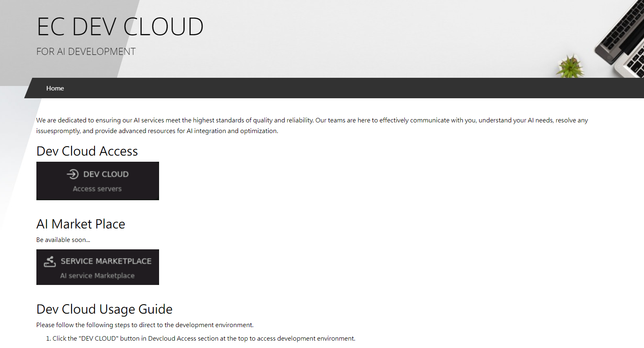Select the Dev Cloud Access heading
The height and width of the screenshot is (348, 644).
[87, 151]
